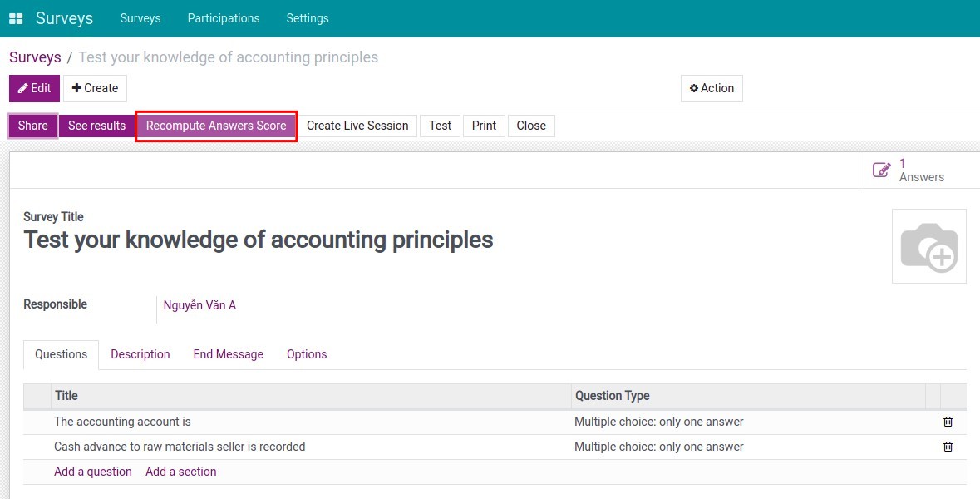Open the Answers stat button

pos(909,170)
